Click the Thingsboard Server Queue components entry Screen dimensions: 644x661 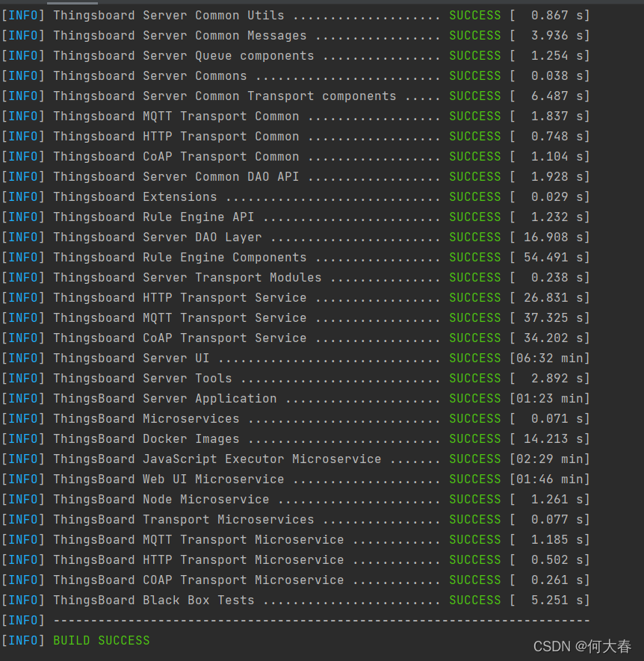(183, 55)
